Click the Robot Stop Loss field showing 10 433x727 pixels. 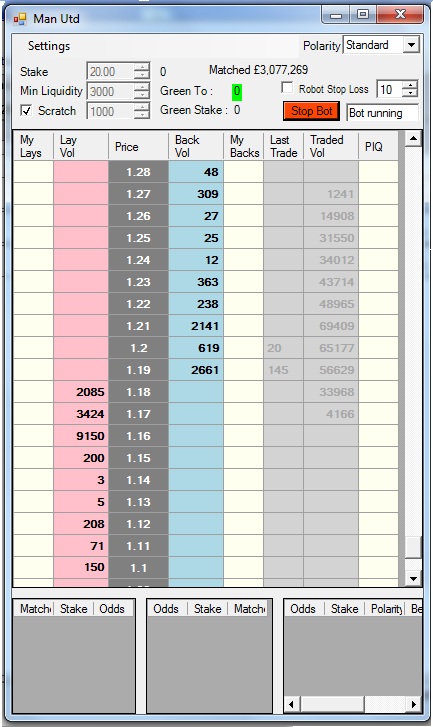click(x=389, y=89)
